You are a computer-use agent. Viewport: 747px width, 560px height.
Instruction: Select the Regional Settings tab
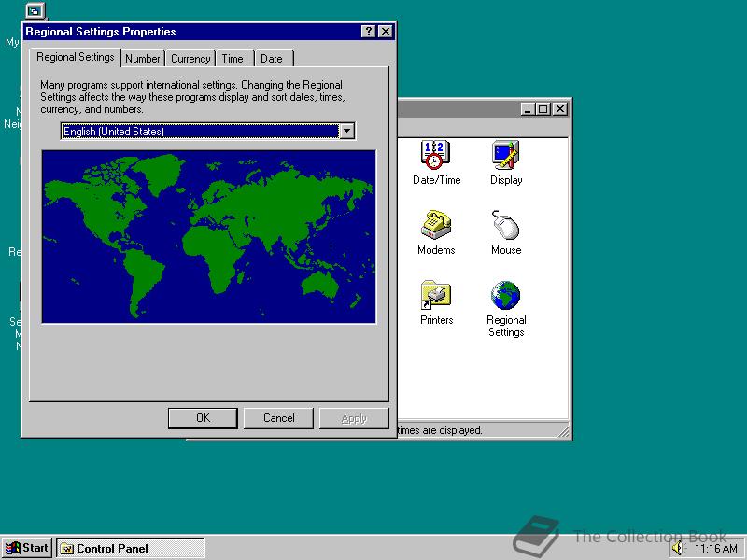tap(76, 57)
